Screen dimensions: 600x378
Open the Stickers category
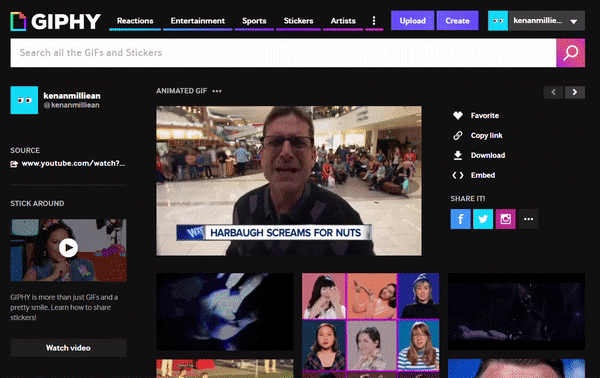298,21
